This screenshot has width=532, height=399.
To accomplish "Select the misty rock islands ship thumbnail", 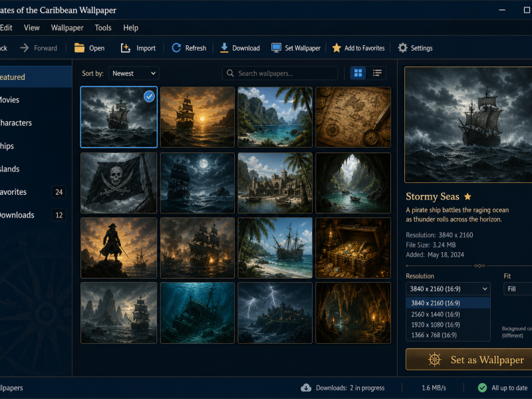I will (119, 313).
